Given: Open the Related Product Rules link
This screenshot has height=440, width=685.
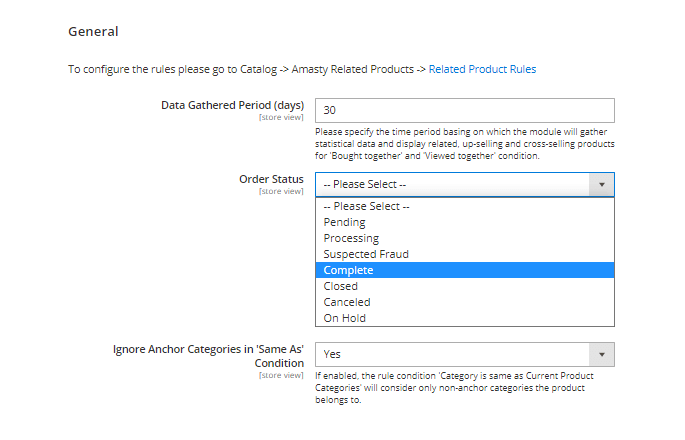Looking at the screenshot, I should click(482, 69).
